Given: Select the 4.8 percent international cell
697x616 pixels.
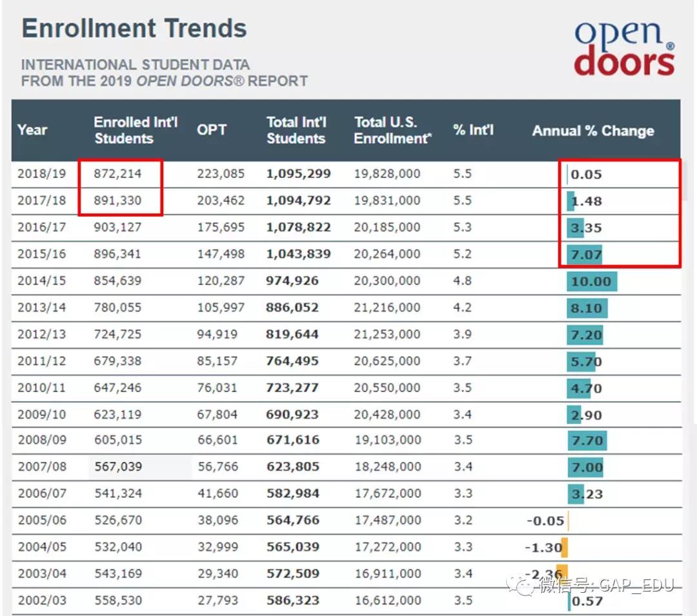Looking at the screenshot, I should pyautogui.click(x=462, y=280).
